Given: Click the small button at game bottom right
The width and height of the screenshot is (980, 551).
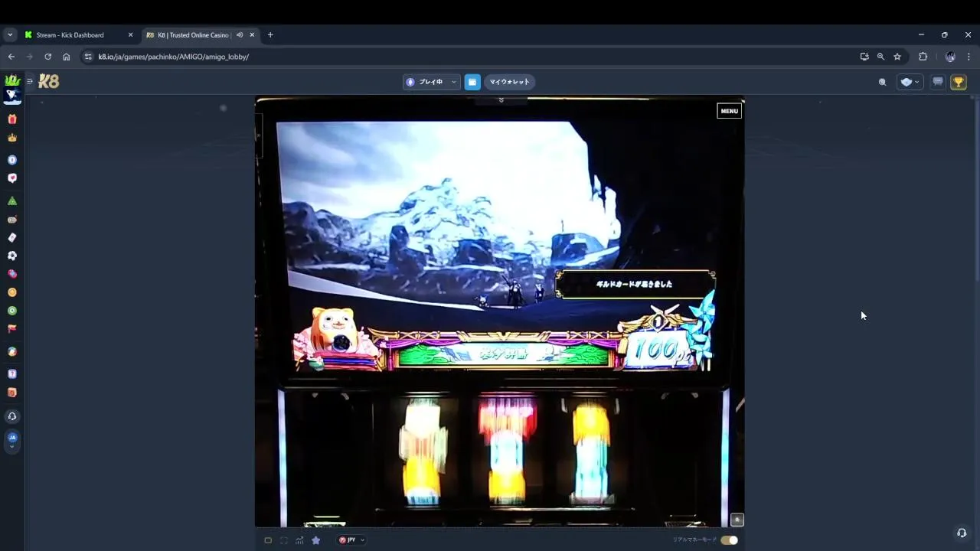Looking at the screenshot, I should (737, 520).
